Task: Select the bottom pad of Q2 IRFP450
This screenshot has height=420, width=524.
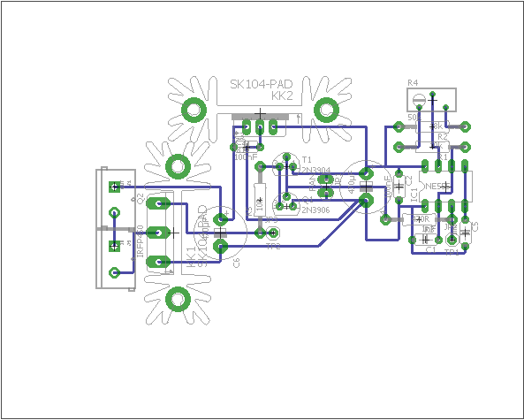Action: pos(158,262)
